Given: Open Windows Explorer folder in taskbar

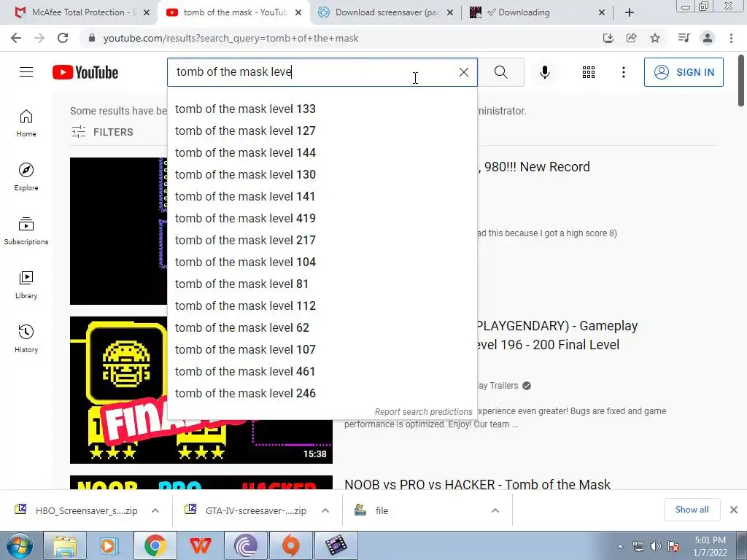Looking at the screenshot, I should [65, 545].
